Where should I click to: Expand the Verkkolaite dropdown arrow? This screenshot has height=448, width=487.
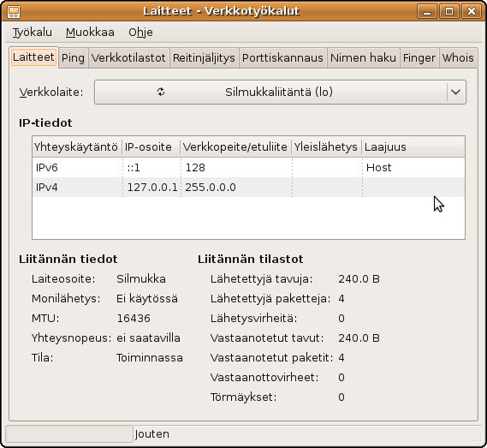tap(455, 92)
